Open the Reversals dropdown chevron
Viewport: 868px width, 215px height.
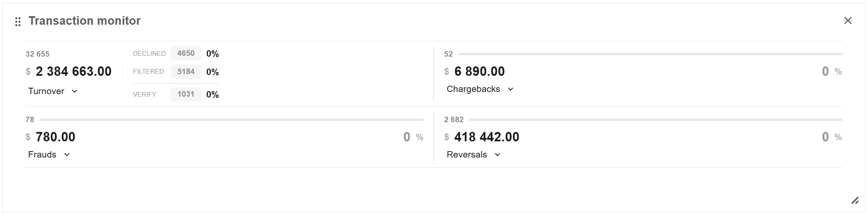click(497, 155)
